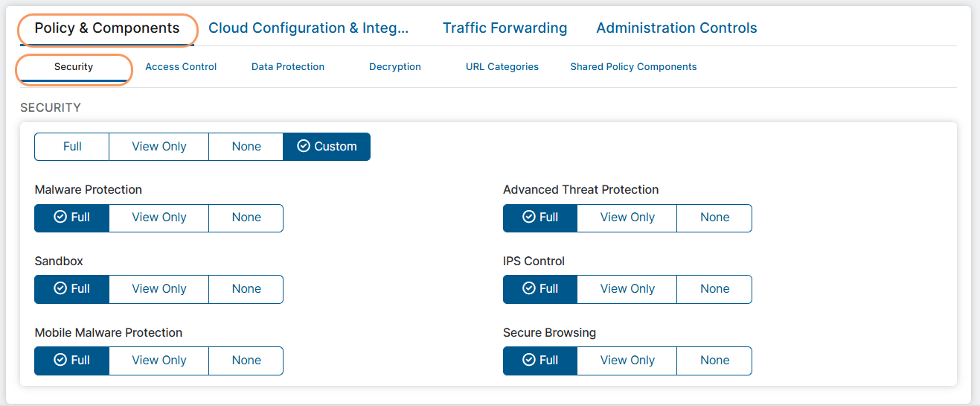980x406 pixels.
Task: Set overall Security permission to Full
Action: 72,147
